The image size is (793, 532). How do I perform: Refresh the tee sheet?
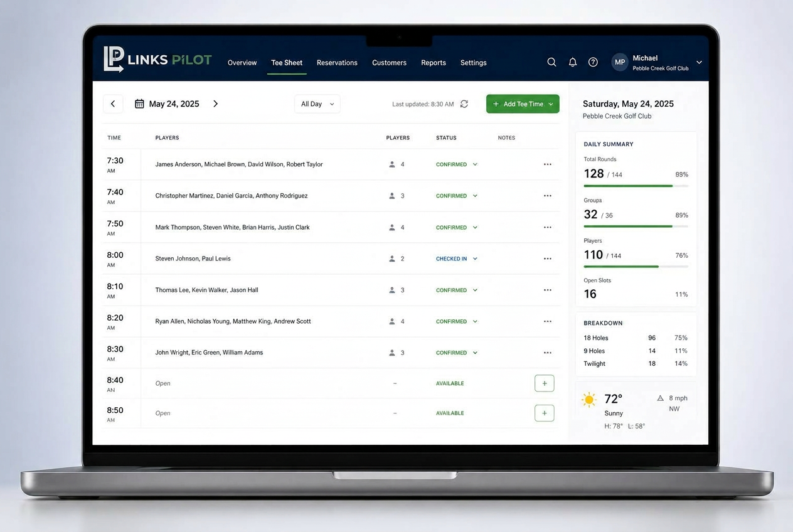[x=464, y=104]
